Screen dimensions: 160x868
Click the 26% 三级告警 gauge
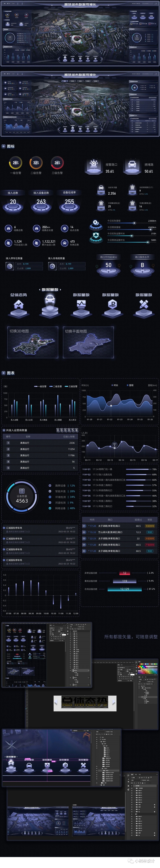coord(57,163)
